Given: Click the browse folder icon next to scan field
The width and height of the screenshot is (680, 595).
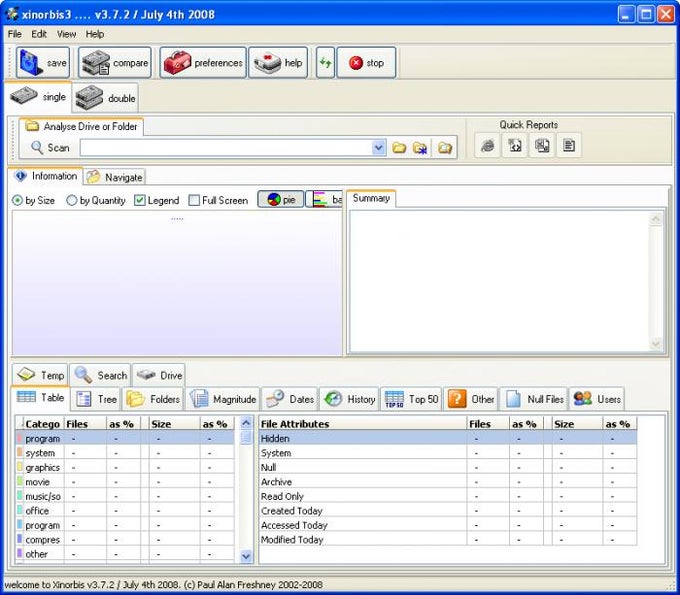Looking at the screenshot, I should tap(399, 148).
